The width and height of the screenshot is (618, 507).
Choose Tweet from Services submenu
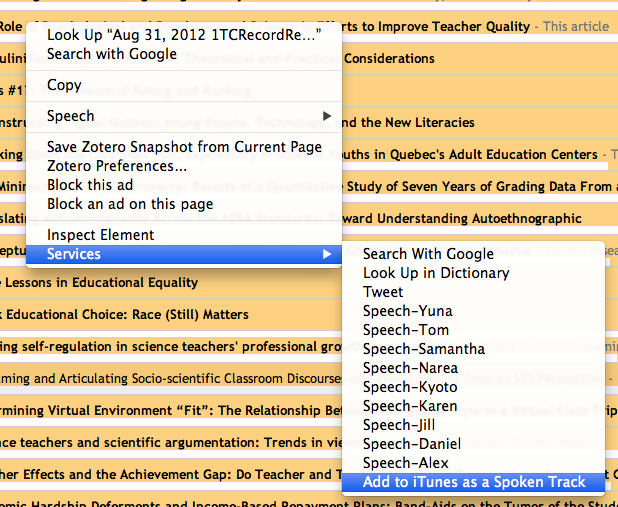click(473, 292)
